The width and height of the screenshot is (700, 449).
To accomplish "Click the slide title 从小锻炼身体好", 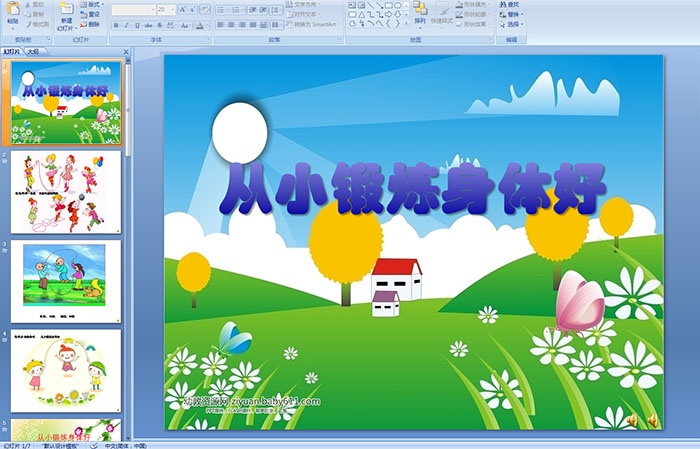I will [x=412, y=188].
